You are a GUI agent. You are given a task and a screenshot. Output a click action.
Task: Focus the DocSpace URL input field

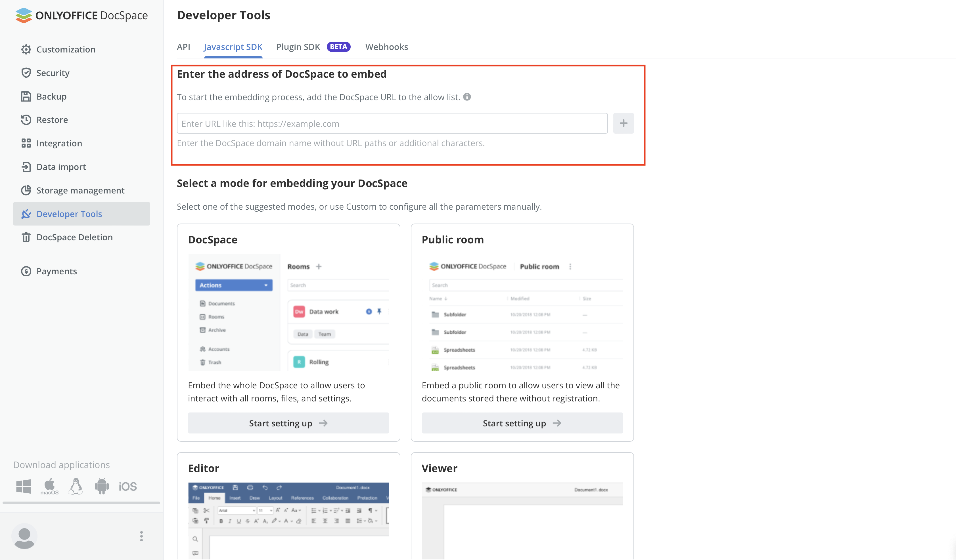click(392, 124)
